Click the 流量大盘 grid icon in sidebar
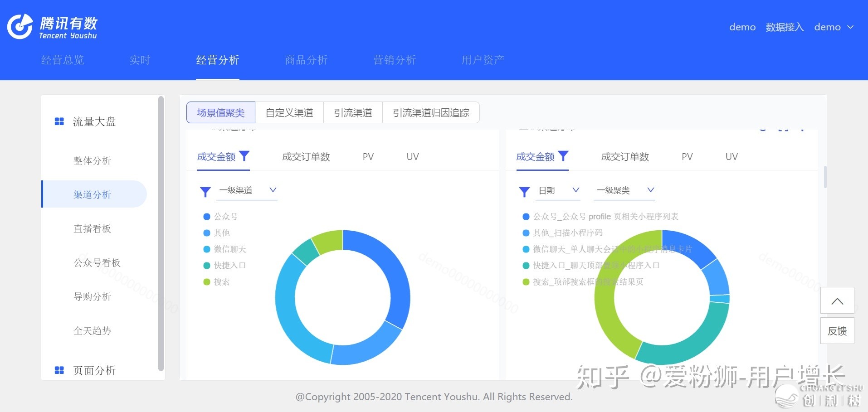The width and height of the screenshot is (868, 412). point(59,121)
